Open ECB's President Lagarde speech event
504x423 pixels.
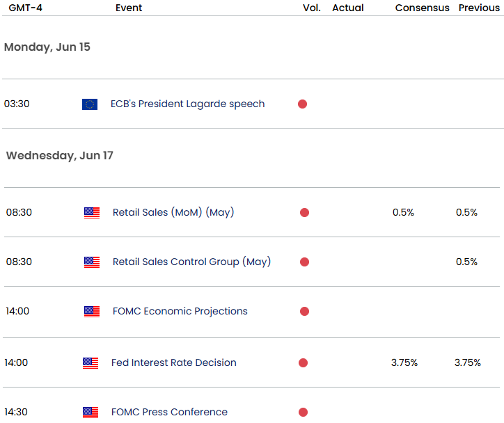pos(187,104)
